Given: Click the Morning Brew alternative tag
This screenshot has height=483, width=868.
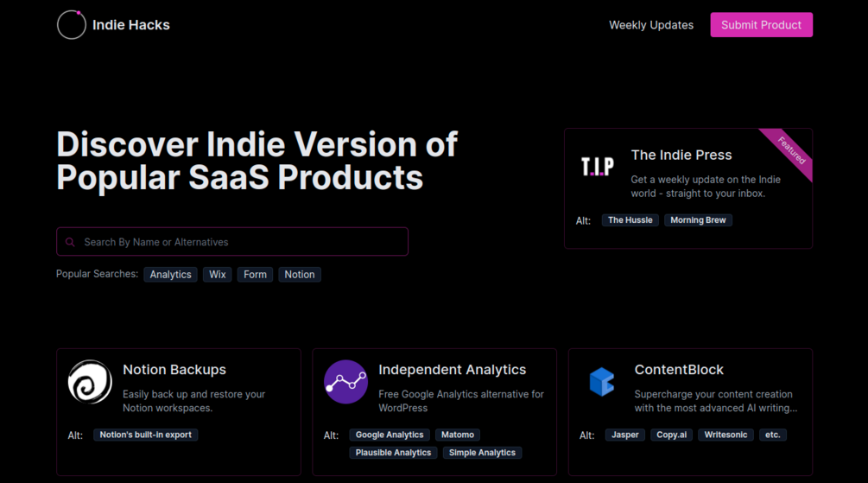Looking at the screenshot, I should click(698, 220).
